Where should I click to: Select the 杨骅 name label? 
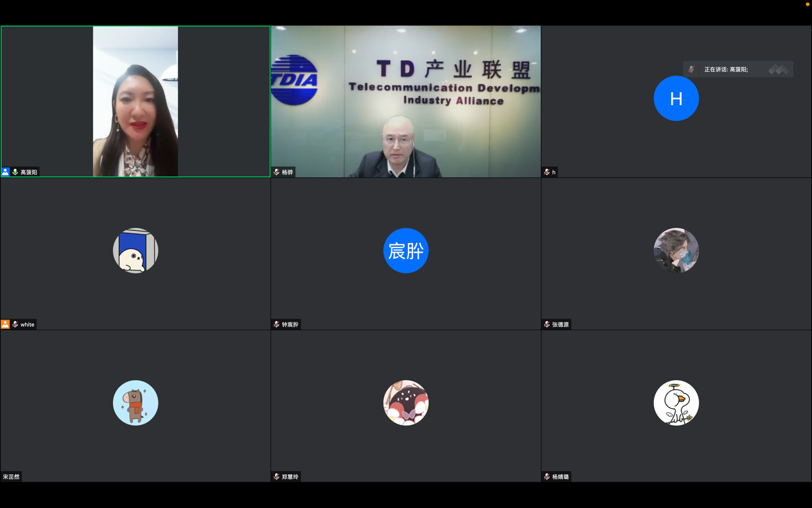(288, 172)
